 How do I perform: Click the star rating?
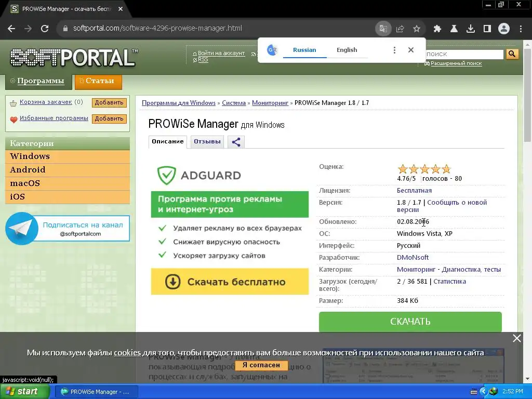click(x=424, y=169)
